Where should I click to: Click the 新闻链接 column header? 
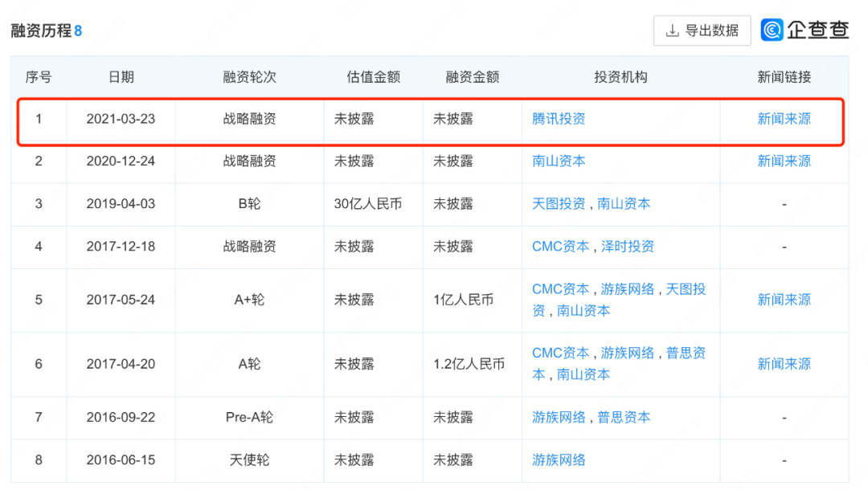click(x=784, y=77)
